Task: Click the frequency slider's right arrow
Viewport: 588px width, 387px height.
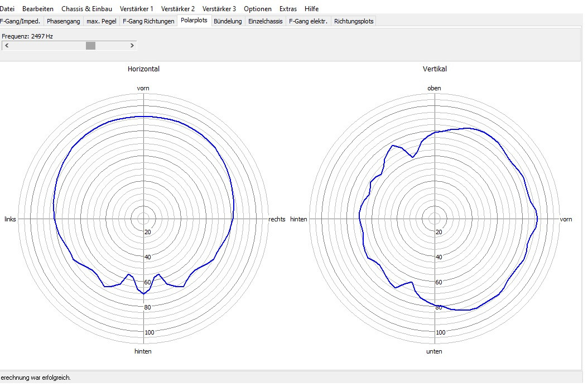Action: coord(132,46)
